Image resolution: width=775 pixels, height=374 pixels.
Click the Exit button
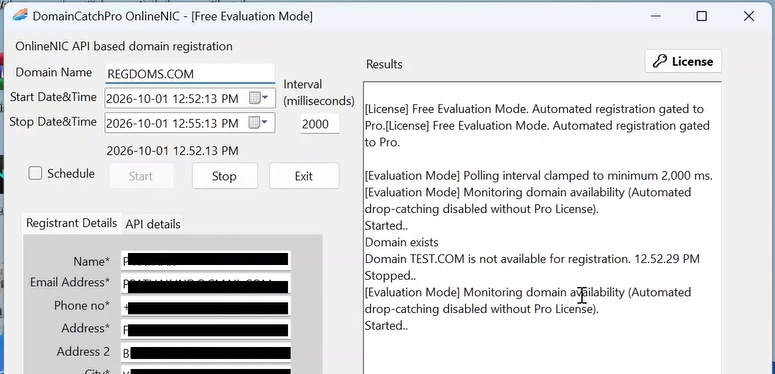tap(304, 176)
